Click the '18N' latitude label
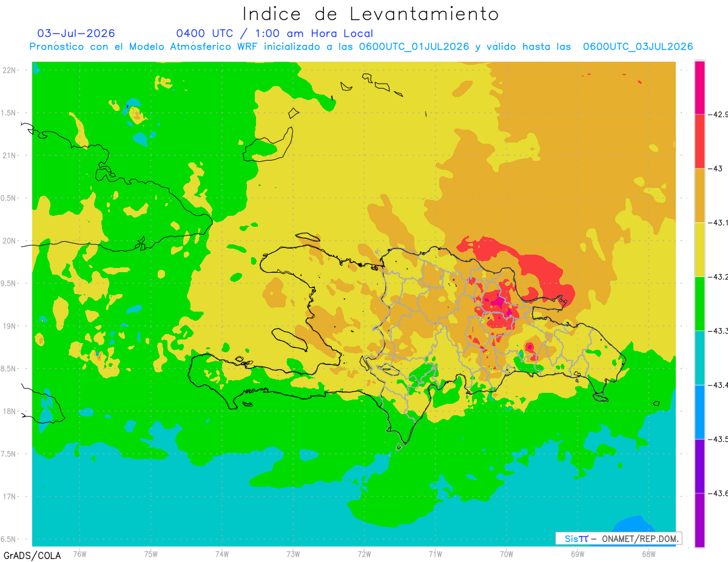Screen dimensions: 728x562 click(x=10, y=411)
